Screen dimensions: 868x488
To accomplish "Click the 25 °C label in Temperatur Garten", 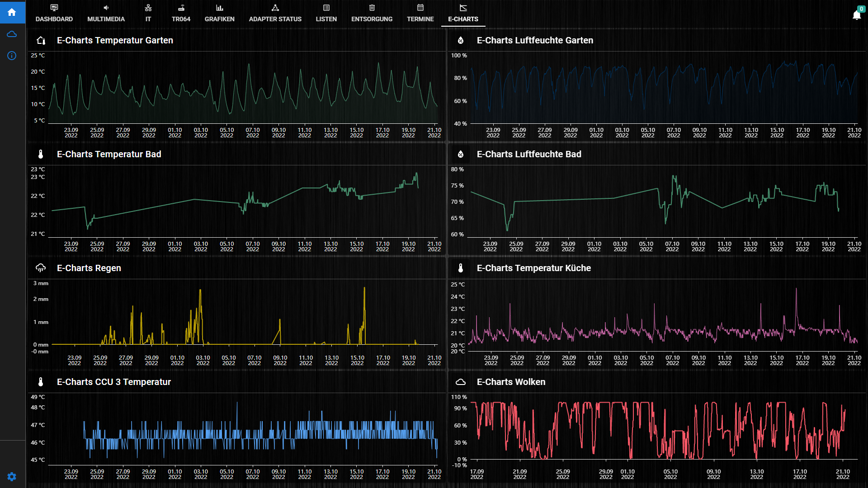I will point(38,56).
